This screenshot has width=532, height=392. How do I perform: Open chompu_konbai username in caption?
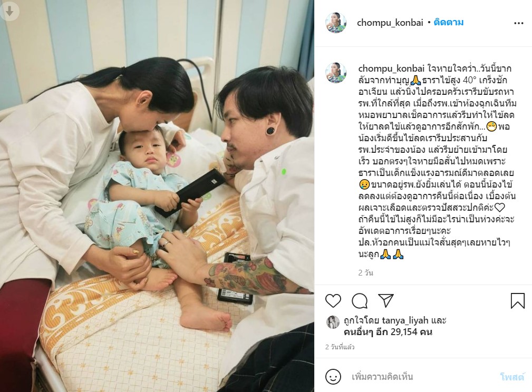click(391, 68)
